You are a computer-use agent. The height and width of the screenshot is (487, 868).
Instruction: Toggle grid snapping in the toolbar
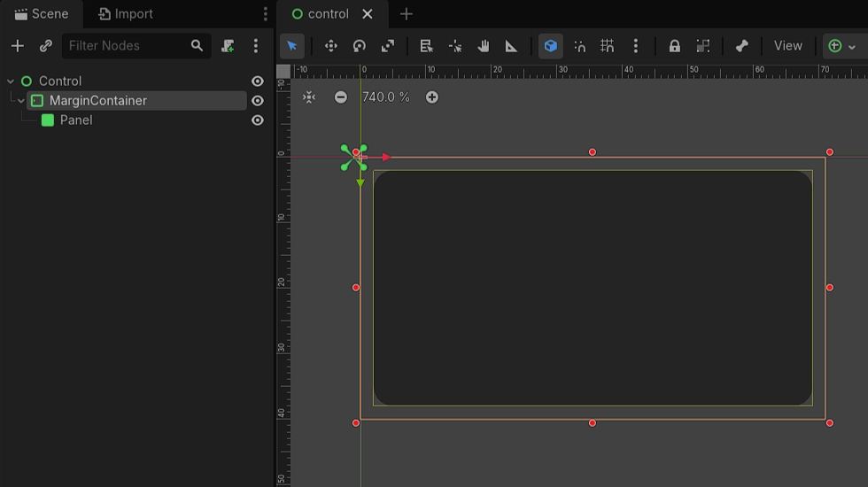point(607,46)
